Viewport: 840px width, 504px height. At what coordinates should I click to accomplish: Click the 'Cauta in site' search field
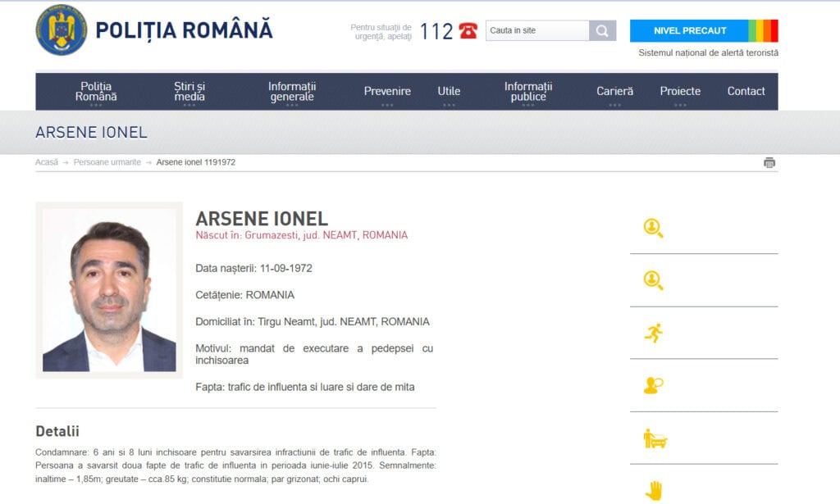point(537,30)
